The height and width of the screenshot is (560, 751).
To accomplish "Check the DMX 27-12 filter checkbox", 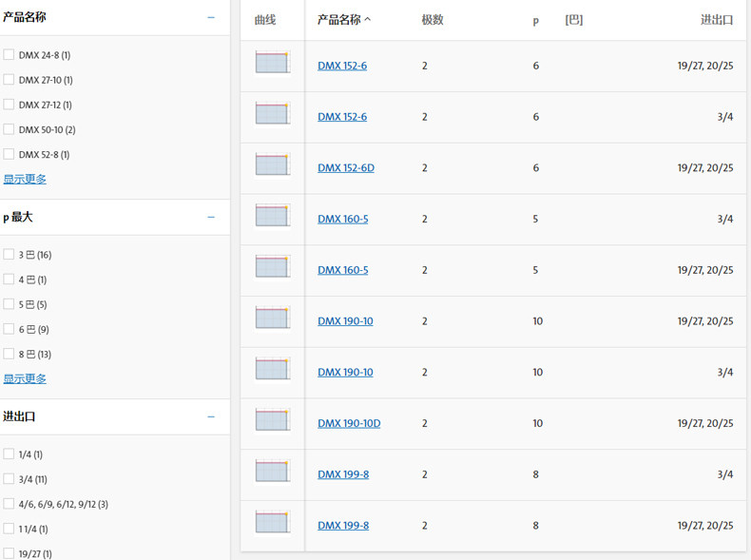I will [x=9, y=105].
